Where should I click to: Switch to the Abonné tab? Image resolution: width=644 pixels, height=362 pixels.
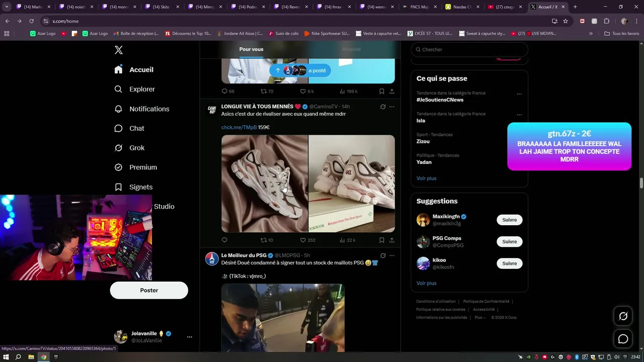351,49
